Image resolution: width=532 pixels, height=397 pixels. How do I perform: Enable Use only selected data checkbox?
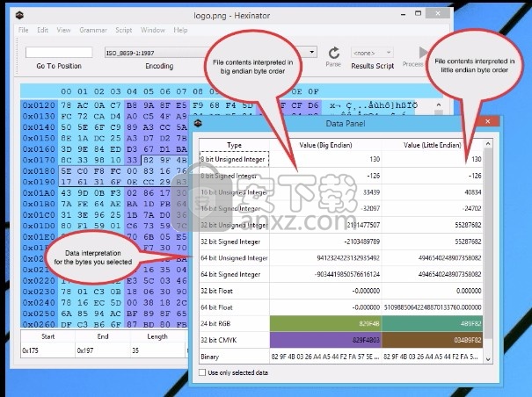202,372
